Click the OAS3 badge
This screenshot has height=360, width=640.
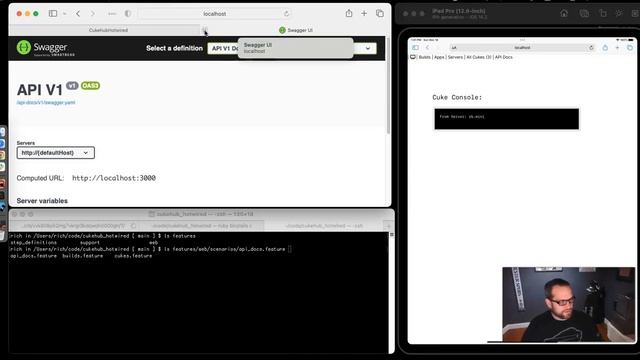tap(90, 86)
